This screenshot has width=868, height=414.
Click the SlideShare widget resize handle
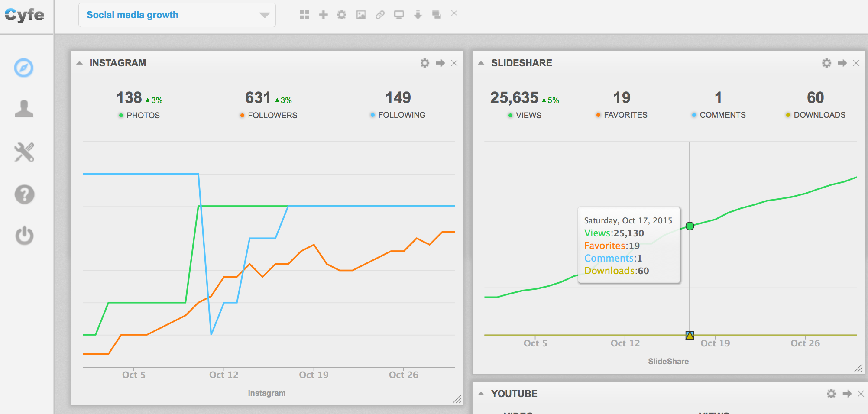[858, 368]
